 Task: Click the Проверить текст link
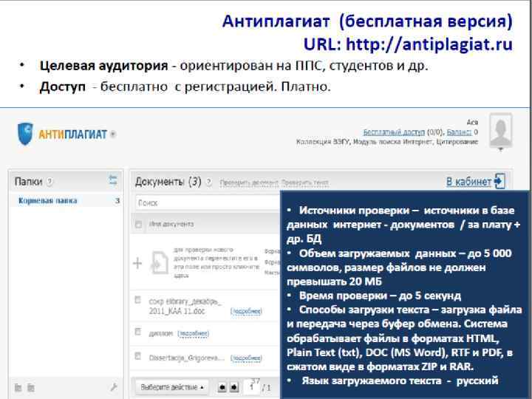coord(304,183)
